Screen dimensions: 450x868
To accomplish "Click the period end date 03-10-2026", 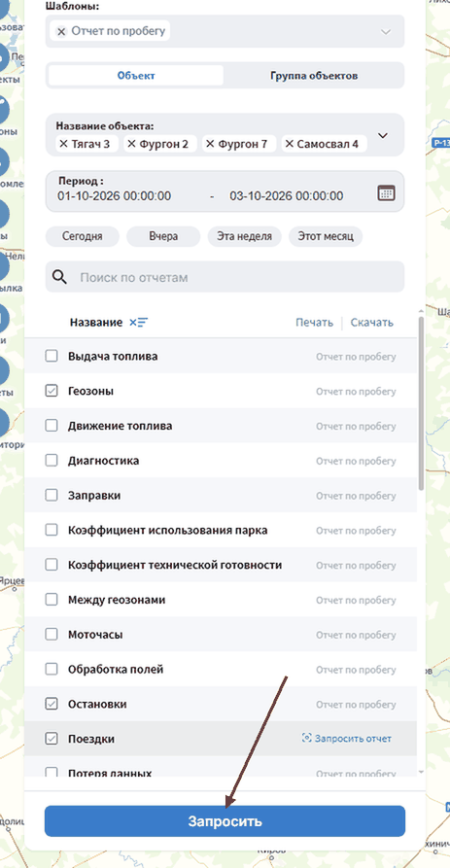I will 286,196.
